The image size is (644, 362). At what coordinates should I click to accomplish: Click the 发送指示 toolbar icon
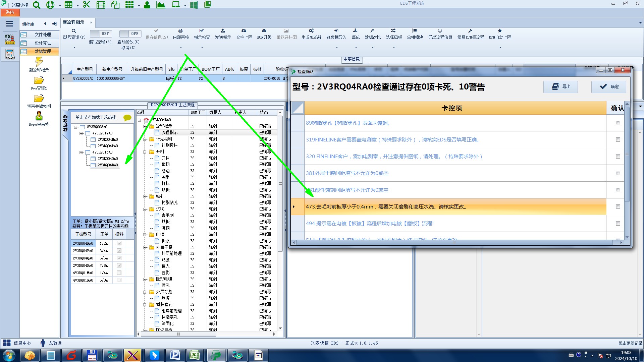pos(223,31)
